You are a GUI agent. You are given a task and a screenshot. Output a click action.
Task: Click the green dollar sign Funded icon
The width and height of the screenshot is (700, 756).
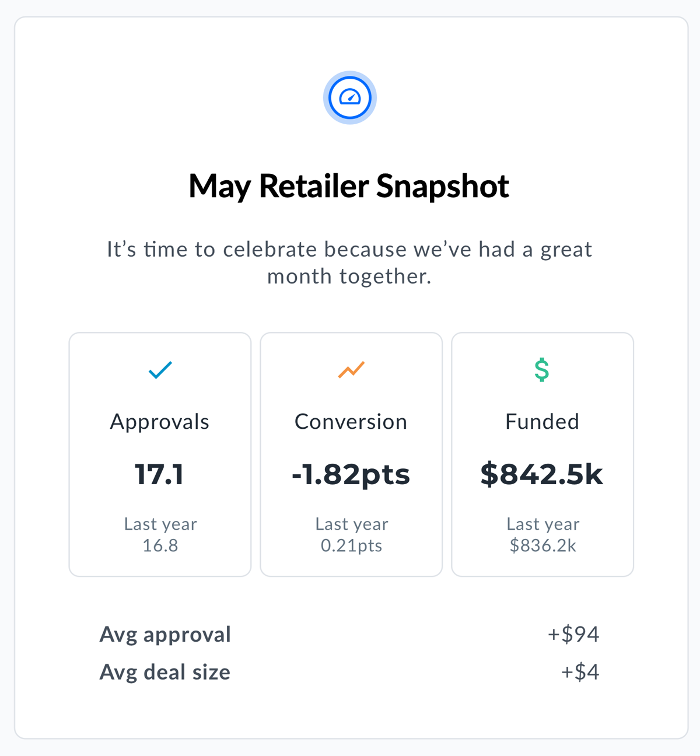point(542,370)
